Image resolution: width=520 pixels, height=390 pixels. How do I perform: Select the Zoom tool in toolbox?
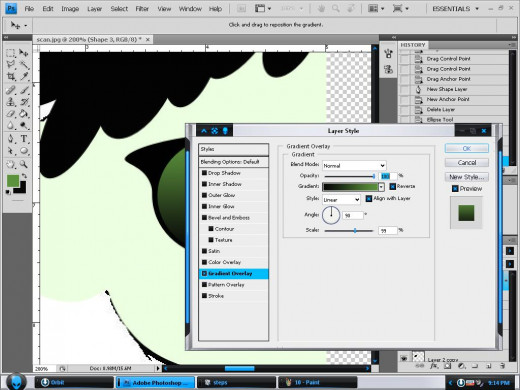23,164
